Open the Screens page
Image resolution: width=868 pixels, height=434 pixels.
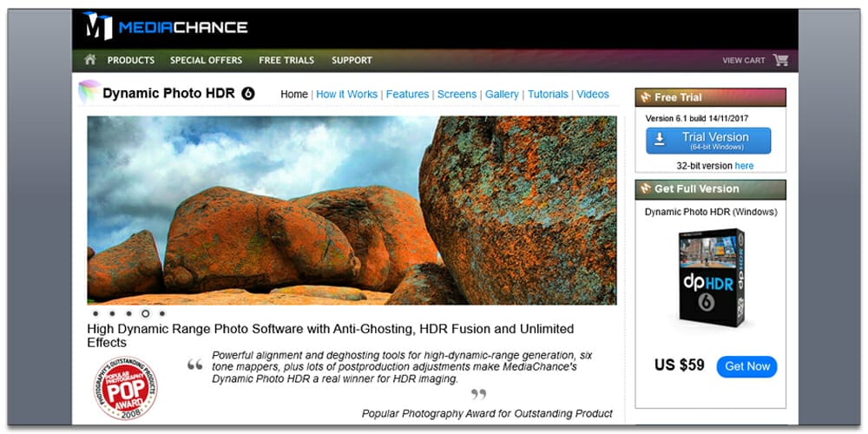coord(457,94)
